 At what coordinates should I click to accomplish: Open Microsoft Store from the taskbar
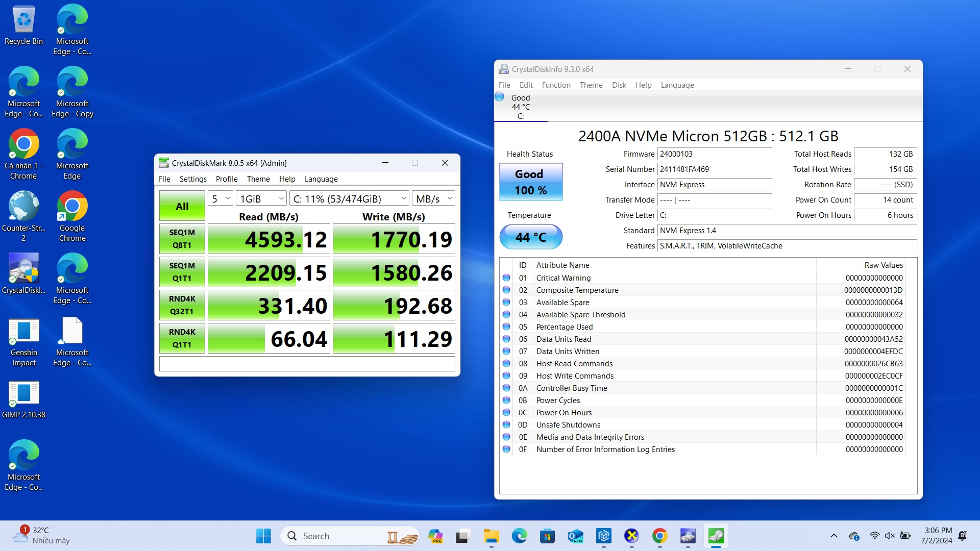pyautogui.click(x=548, y=536)
